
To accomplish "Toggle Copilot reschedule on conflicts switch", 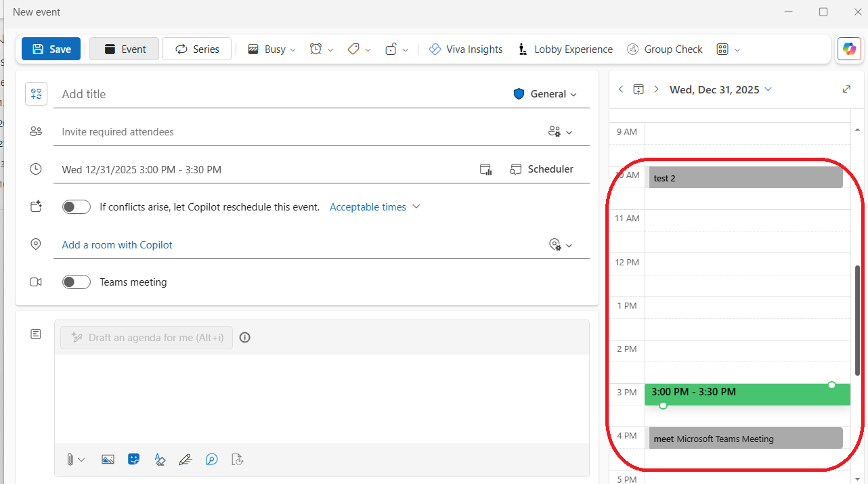I will [x=77, y=207].
